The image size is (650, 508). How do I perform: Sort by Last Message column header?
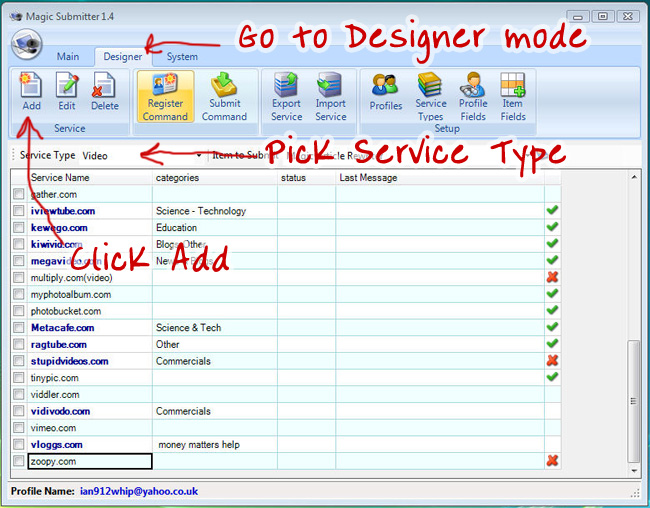[440, 177]
